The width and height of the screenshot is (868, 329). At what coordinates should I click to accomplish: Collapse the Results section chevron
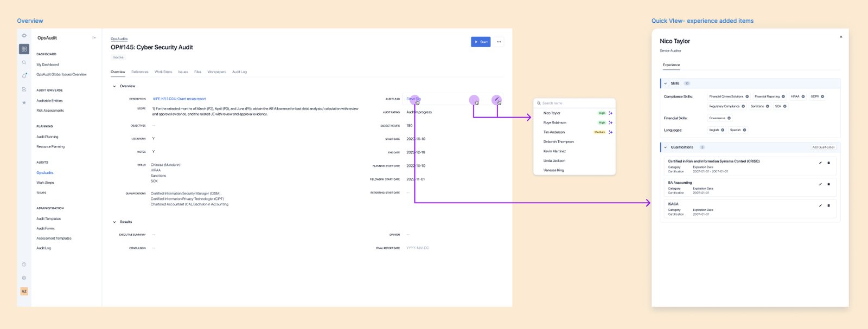tap(114, 222)
